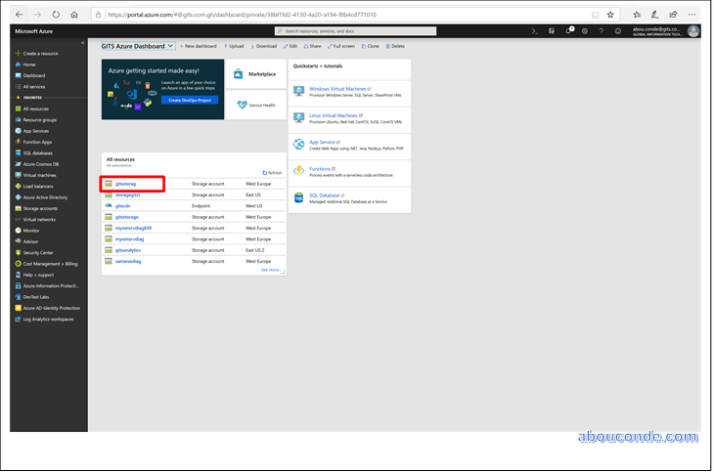Select All services in the sidebar

(x=35, y=87)
